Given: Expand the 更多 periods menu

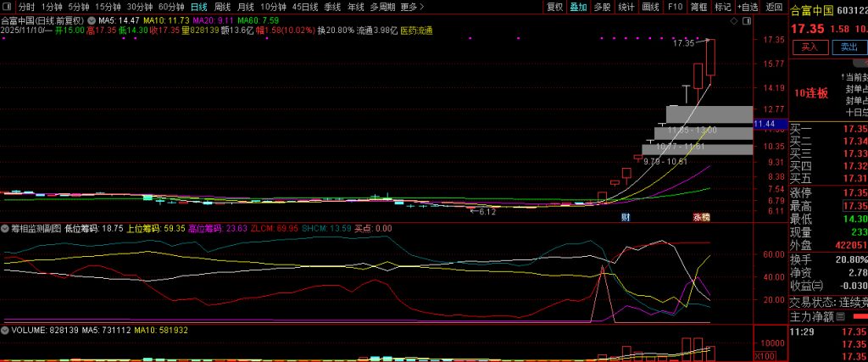Looking at the screenshot, I should 413,7.
